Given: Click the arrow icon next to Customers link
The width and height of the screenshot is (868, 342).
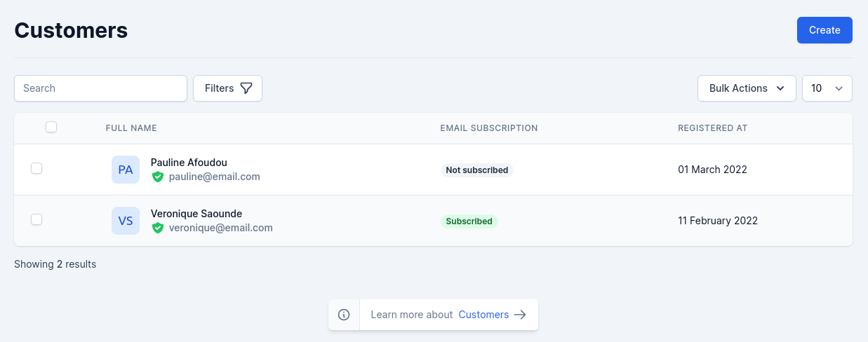Looking at the screenshot, I should point(520,315).
